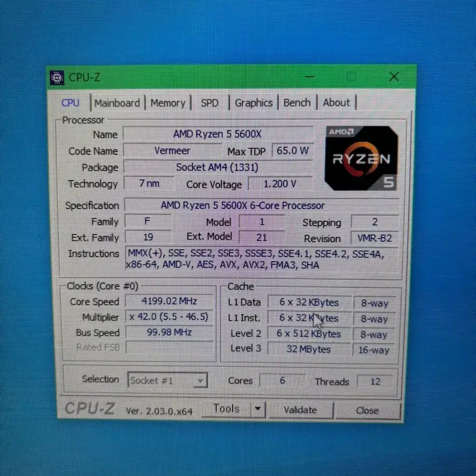
Task: Click the Level 3 value 32 MBytes
Action: [309, 349]
